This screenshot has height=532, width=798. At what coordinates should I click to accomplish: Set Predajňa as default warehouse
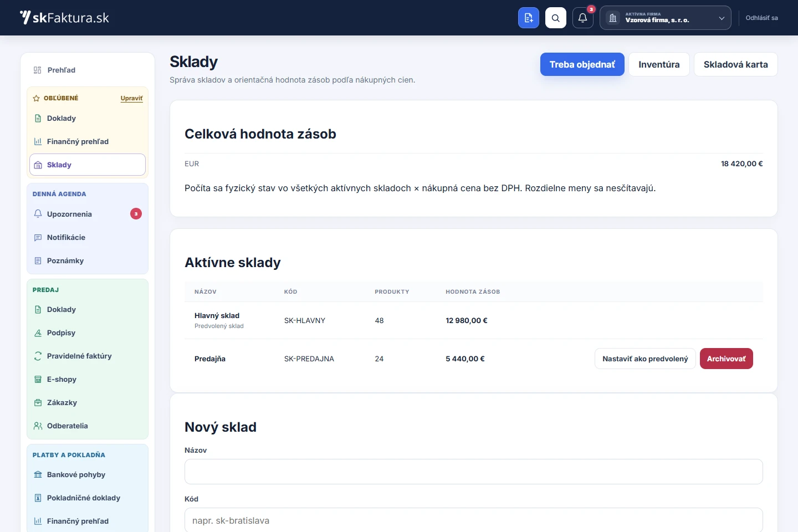tap(645, 359)
